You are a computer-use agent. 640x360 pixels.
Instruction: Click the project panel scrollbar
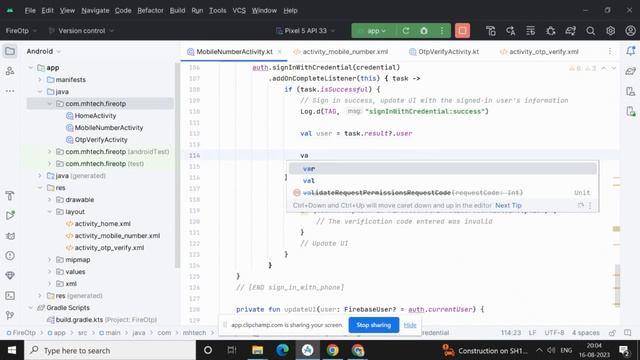click(177, 165)
